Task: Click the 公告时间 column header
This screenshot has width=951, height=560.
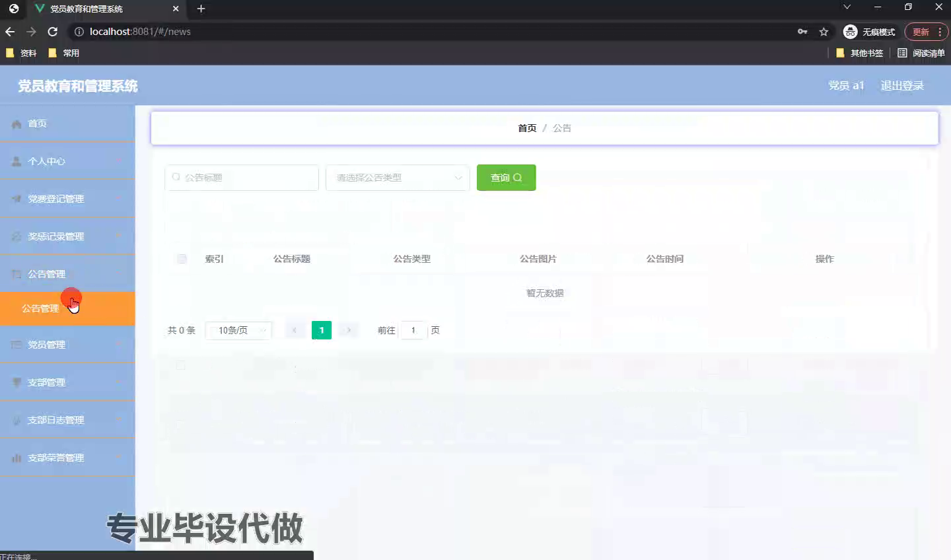Action: tap(665, 259)
